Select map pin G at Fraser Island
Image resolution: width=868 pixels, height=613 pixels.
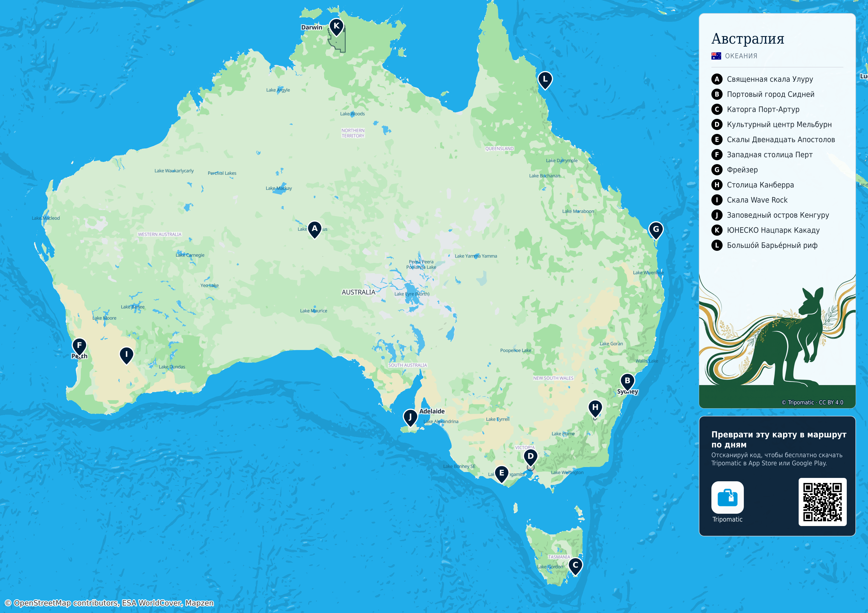pyautogui.click(x=656, y=230)
